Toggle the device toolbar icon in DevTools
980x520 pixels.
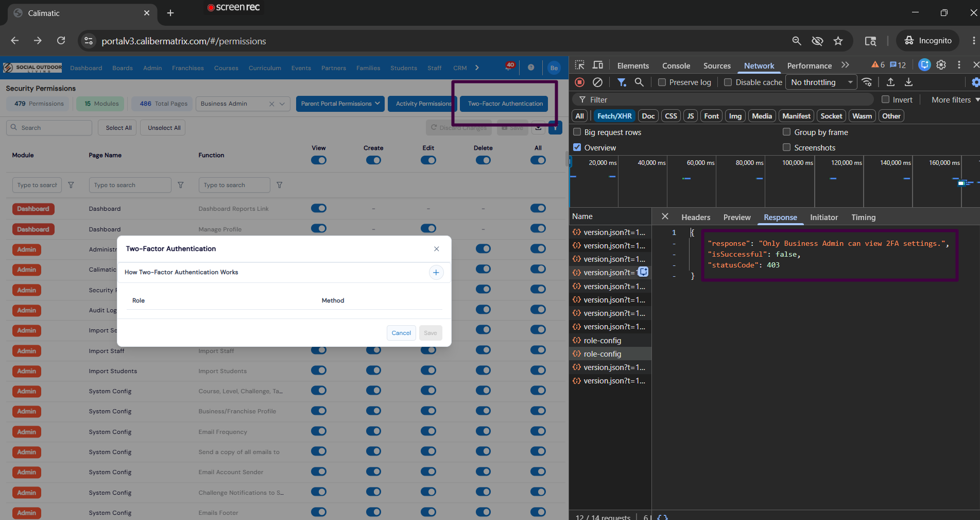pos(598,65)
